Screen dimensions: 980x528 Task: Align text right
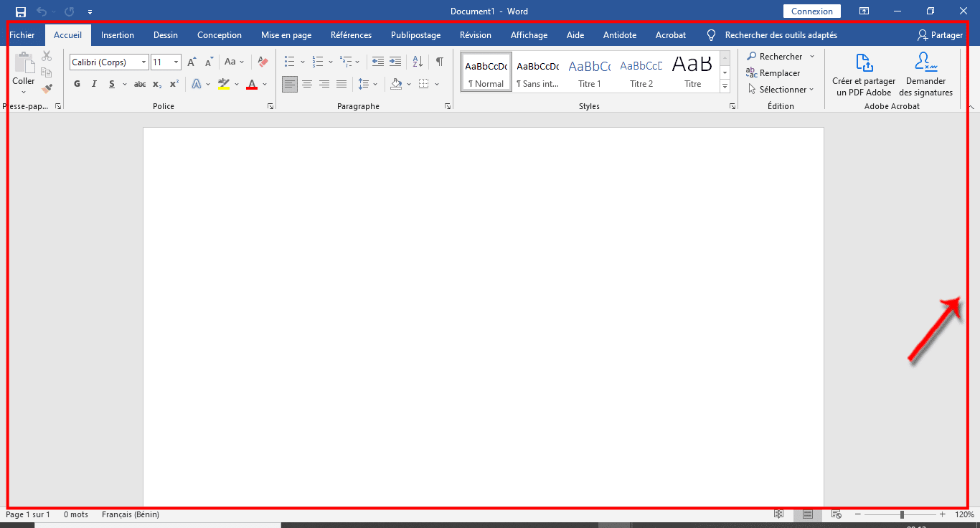324,84
